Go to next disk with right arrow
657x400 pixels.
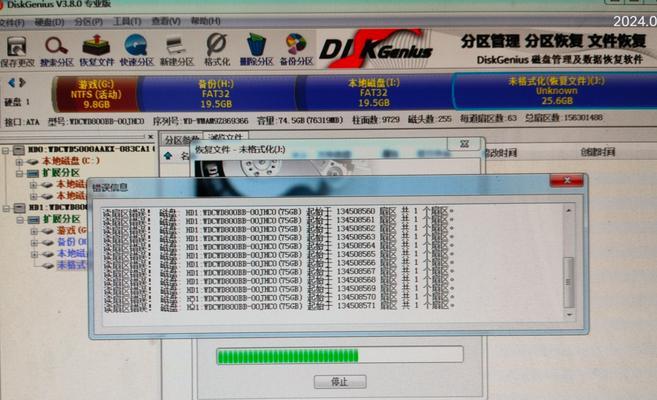(22, 83)
